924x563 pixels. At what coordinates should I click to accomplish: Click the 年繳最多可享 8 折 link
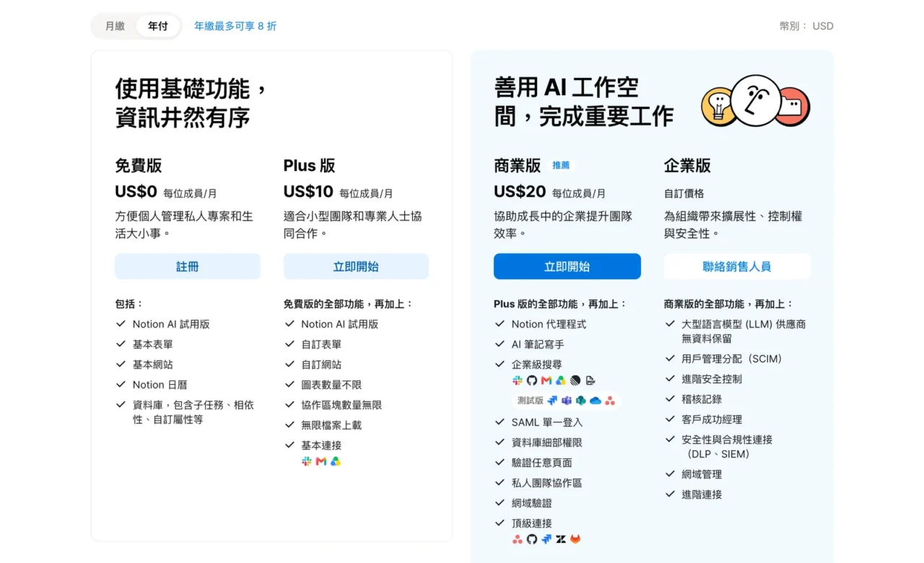[235, 26]
